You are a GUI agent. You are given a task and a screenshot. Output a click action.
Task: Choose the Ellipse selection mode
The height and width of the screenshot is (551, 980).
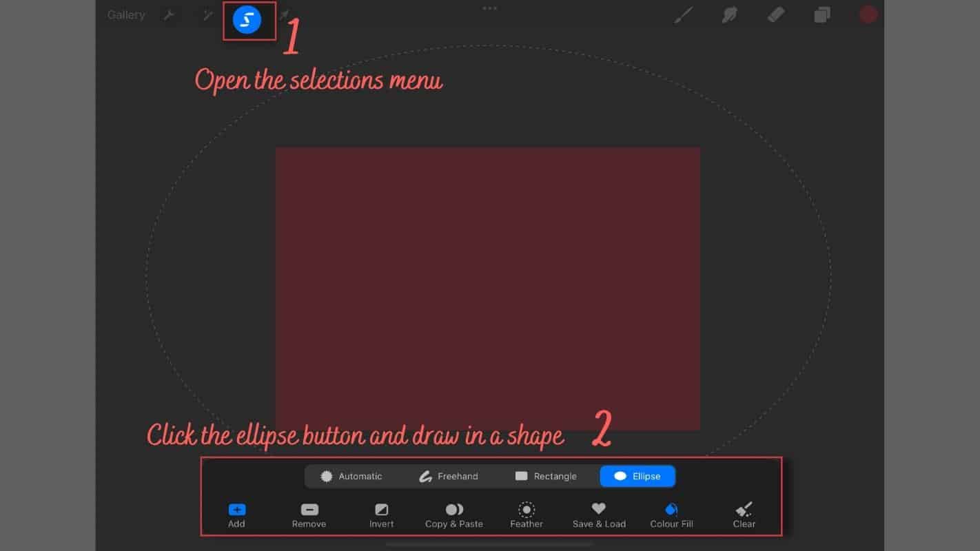tap(637, 476)
